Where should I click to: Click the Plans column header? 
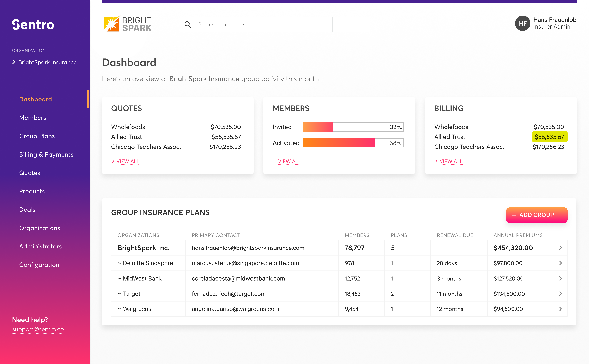(399, 235)
